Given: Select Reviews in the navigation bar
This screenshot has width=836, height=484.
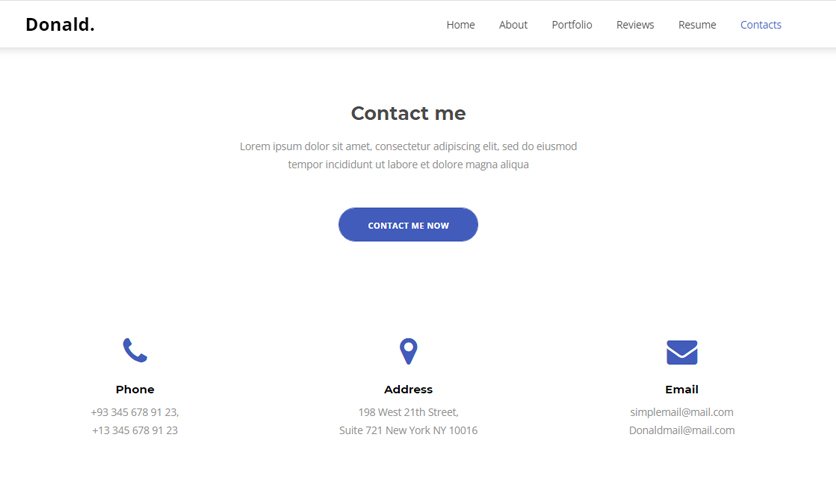Looking at the screenshot, I should click(635, 25).
